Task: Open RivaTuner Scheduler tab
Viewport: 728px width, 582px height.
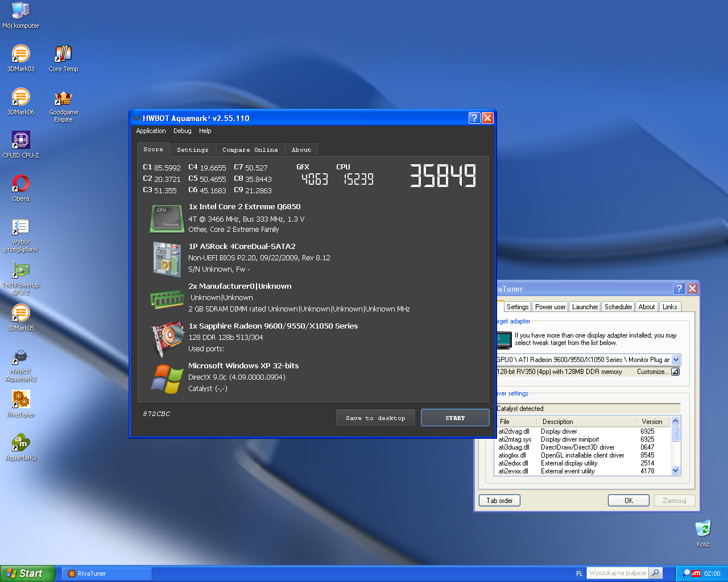Action: coord(618,307)
